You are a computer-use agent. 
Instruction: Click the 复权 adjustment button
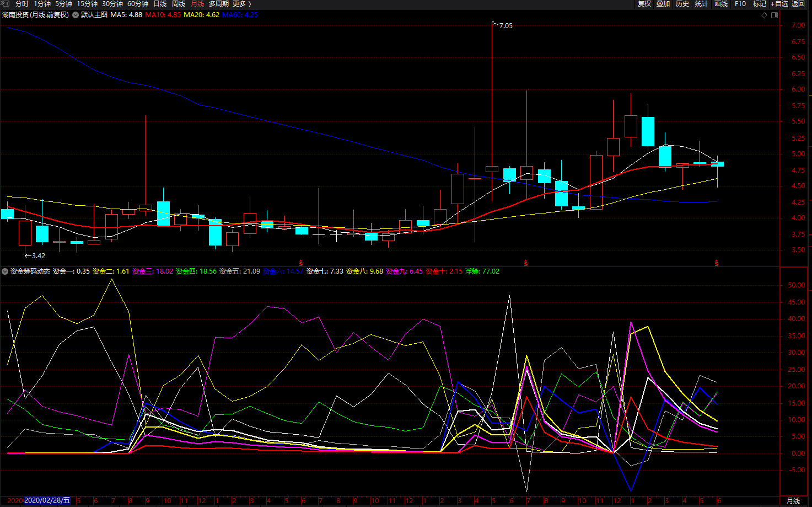pos(644,4)
